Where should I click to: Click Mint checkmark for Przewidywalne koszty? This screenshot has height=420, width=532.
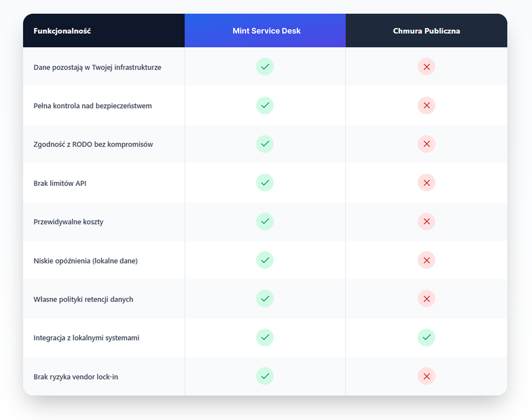coord(265,221)
